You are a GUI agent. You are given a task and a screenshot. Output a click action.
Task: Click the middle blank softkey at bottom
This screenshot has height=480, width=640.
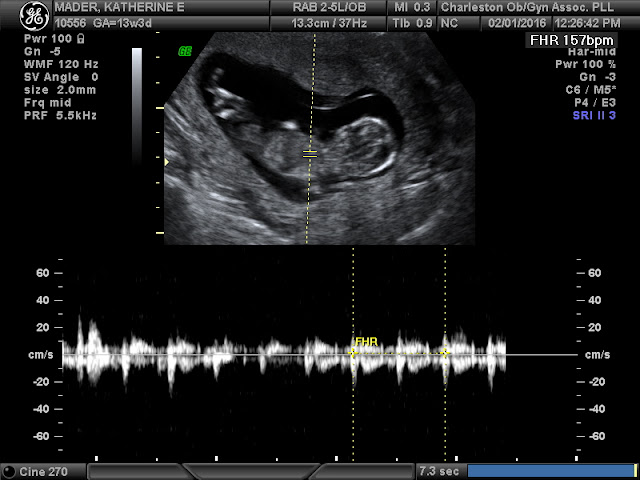click(x=251, y=471)
